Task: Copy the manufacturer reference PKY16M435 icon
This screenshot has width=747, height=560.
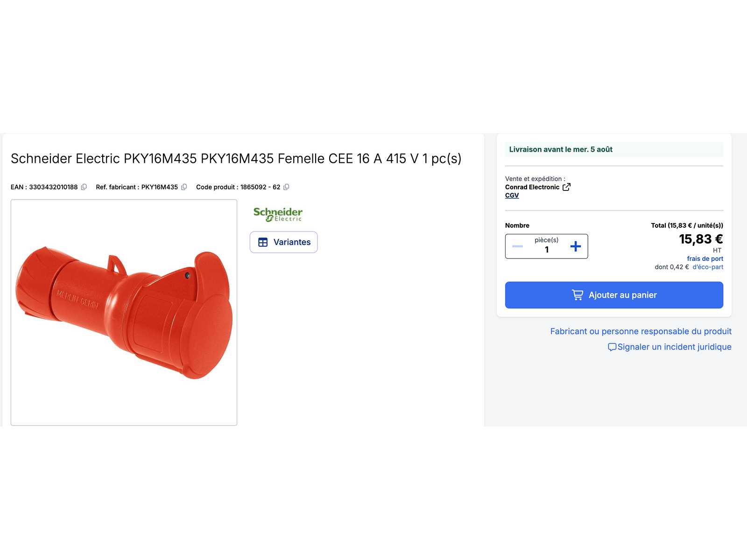Action: (x=184, y=187)
